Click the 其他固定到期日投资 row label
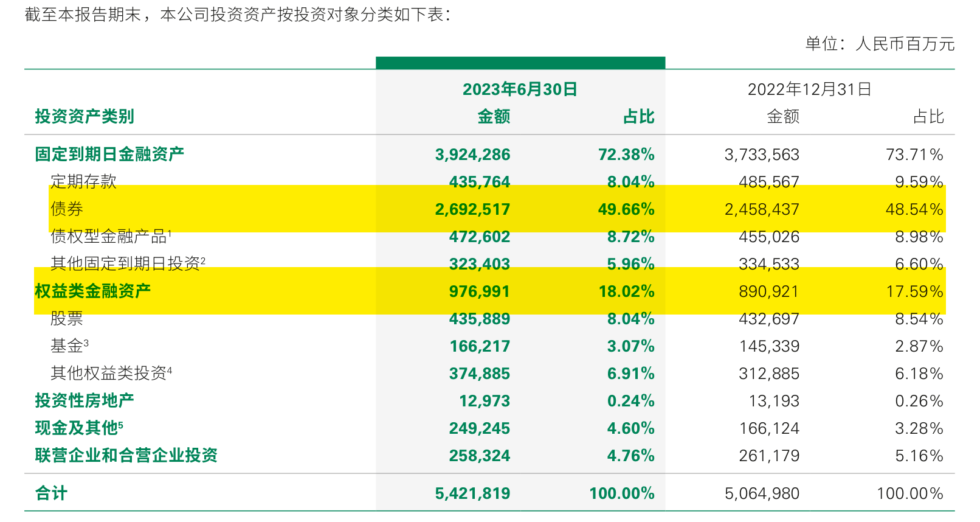This screenshot has width=980, height=522. tap(126, 263)
